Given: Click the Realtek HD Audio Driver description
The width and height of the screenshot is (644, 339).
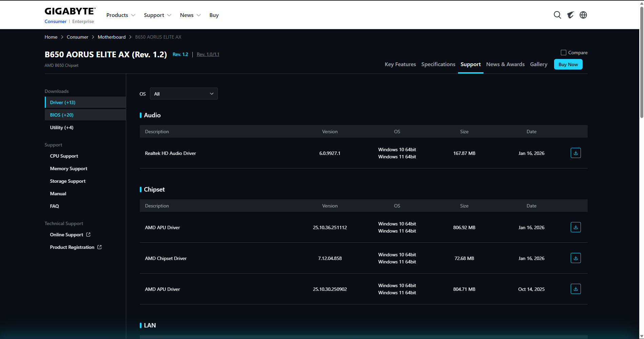Looking at the screenshot, I should tap(170, 153).
